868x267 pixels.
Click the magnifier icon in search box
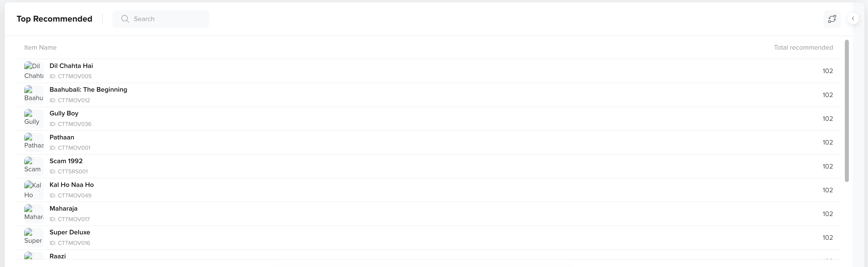coord(125,19)
